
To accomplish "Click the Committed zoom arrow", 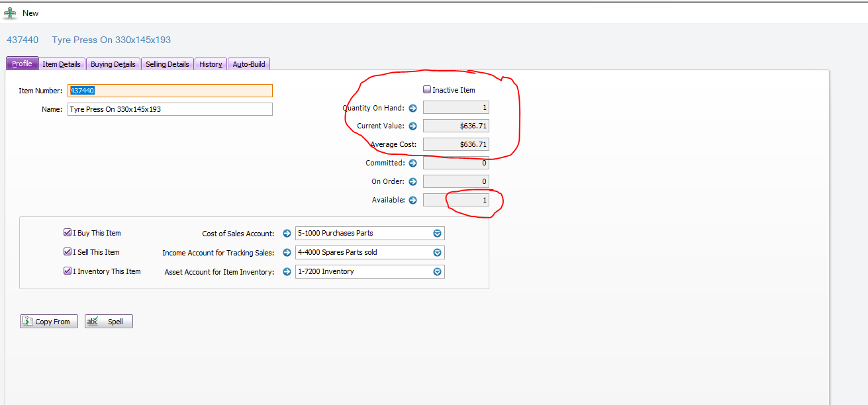I will click(412, 163).
